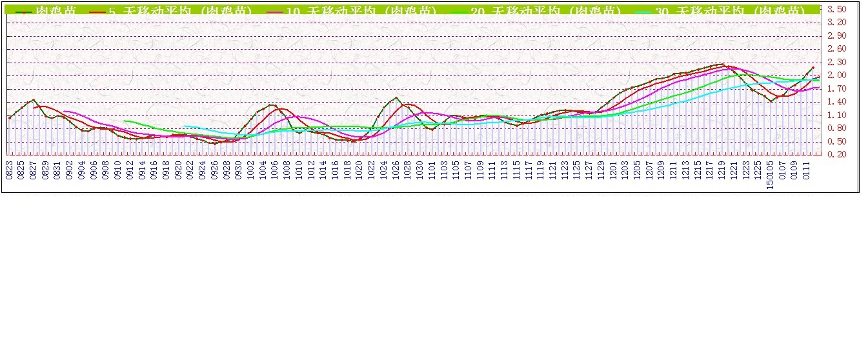Select the 3.20 y-axis value
The width and height of the screenshot is (868, 349).
click(836, 22)
